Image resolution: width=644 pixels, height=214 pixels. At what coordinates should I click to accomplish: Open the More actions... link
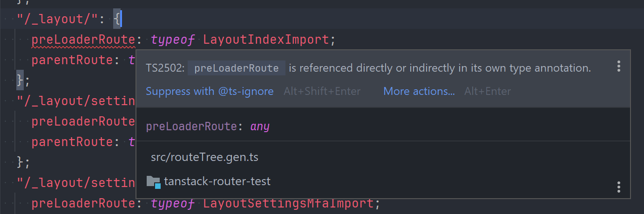click(x=419, y=91)
